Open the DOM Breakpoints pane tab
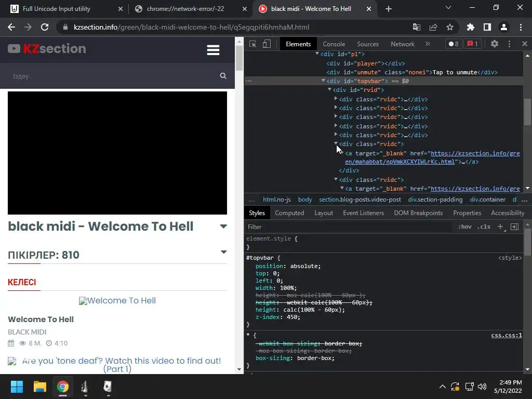The width and height of the screenshot is (532, 399). coord(418,213)
